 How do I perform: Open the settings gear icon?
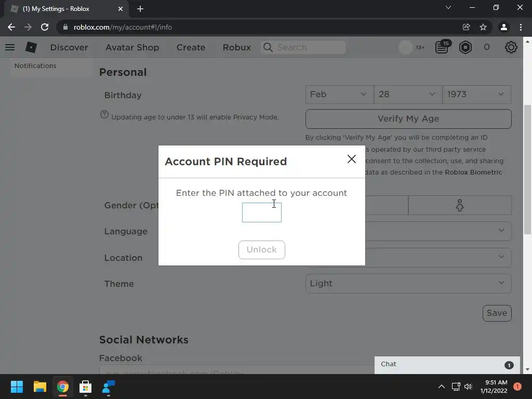point(511,47)
